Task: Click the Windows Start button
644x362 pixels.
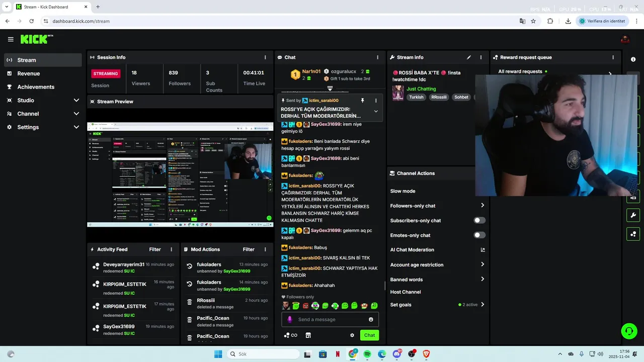Action: 218,354
